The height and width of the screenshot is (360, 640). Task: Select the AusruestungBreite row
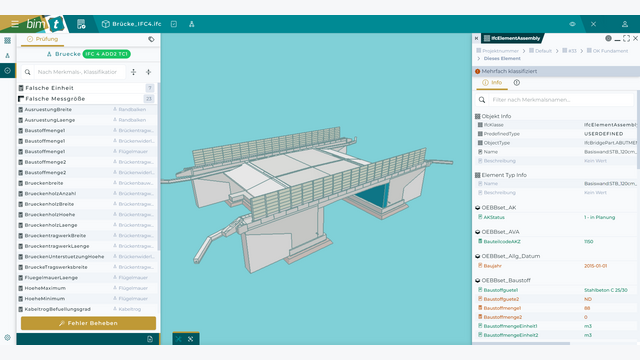86,109
